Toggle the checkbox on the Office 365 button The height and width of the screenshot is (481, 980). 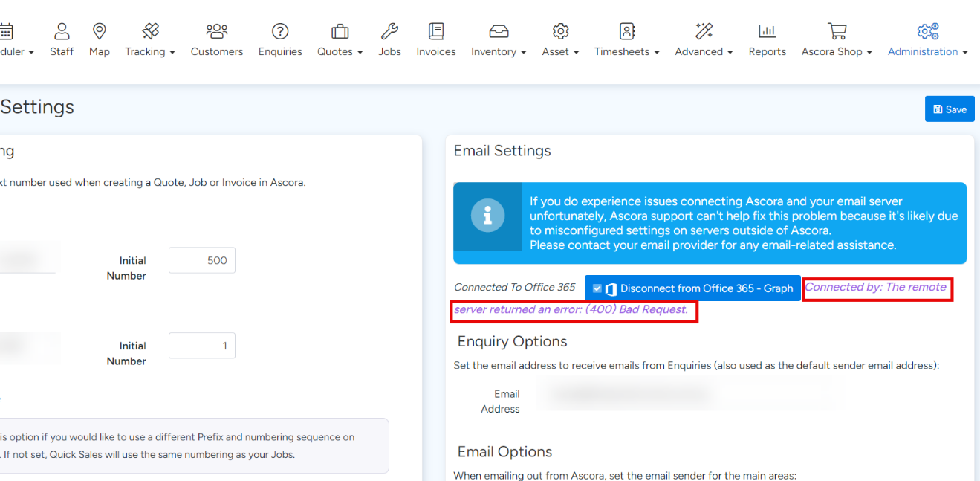[x=597, y=288]
